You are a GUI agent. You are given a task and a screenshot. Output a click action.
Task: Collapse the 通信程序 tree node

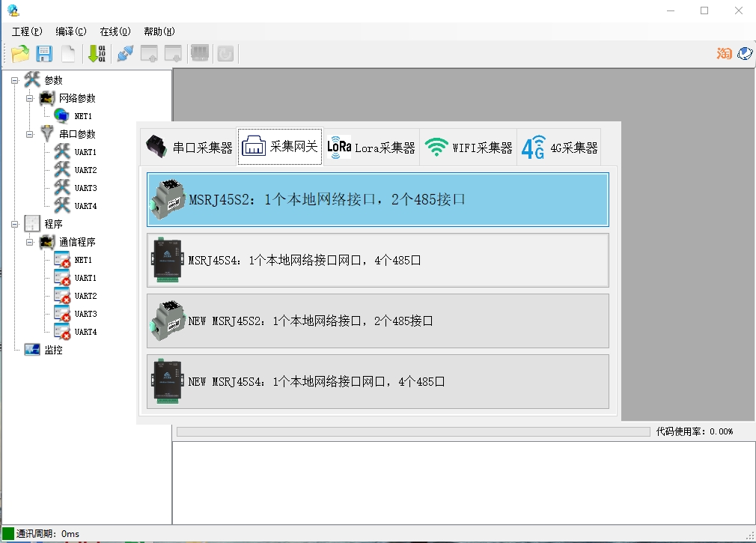30,242
